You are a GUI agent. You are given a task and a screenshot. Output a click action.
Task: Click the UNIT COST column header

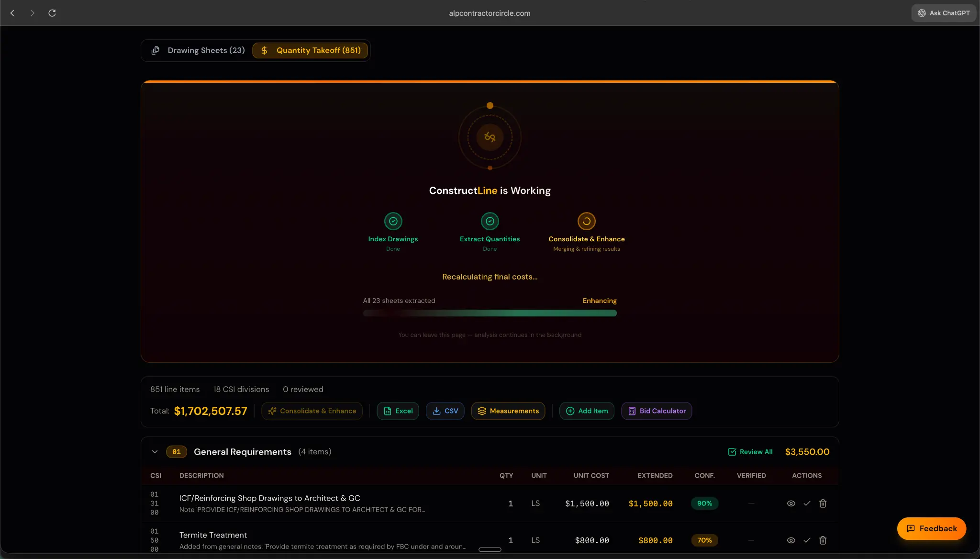pos(591,476)
